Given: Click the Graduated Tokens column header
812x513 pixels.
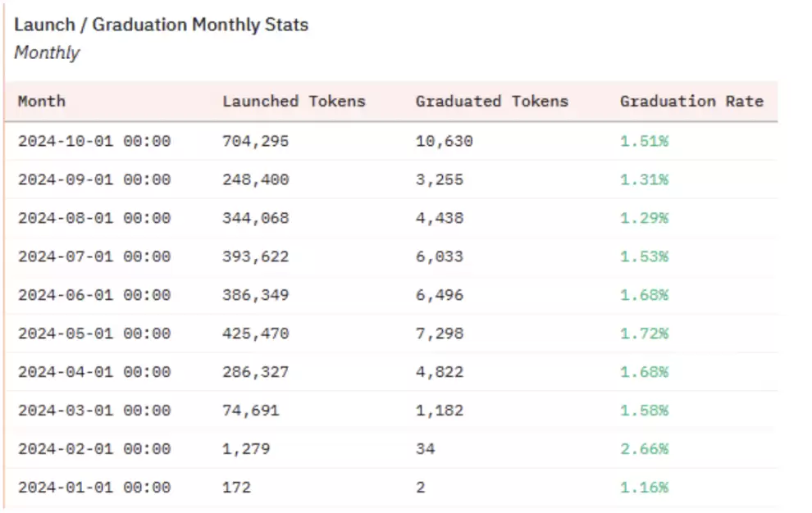Looking at the screenshot, I should pyautogui.click(x=491, y=102).
